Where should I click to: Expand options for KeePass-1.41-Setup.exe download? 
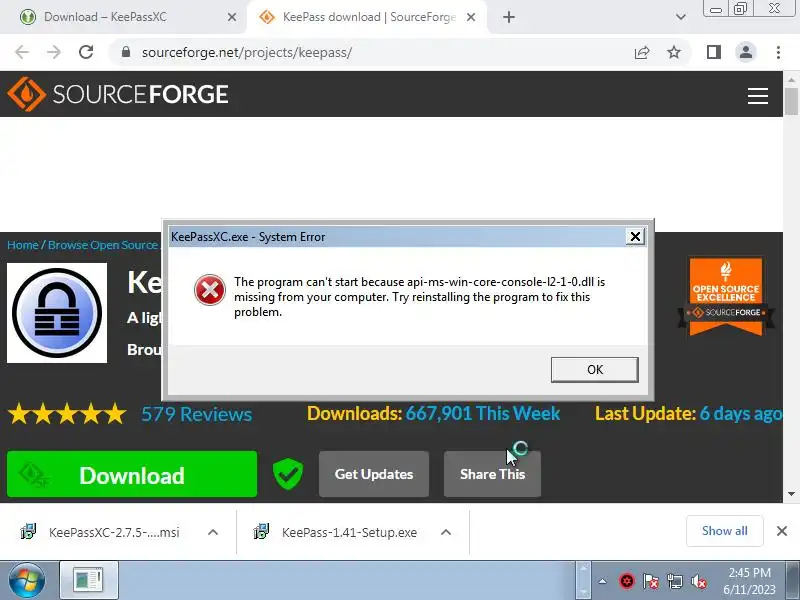point(446,532)
